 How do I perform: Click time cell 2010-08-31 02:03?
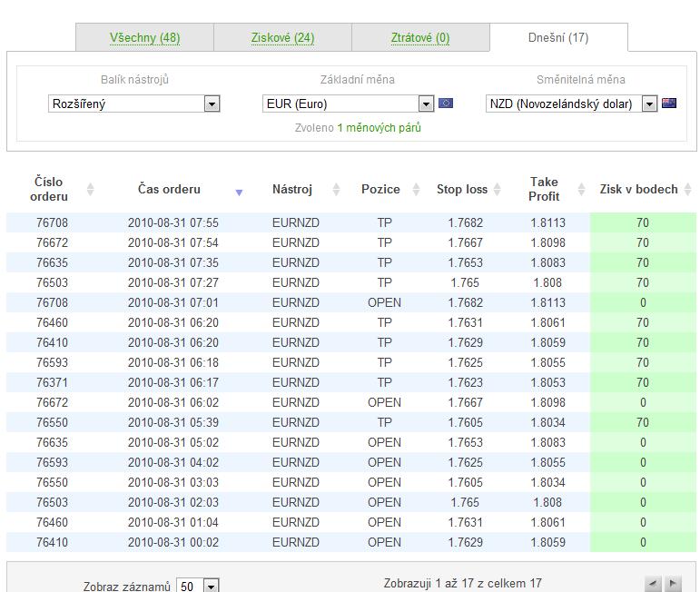[173, 503]
